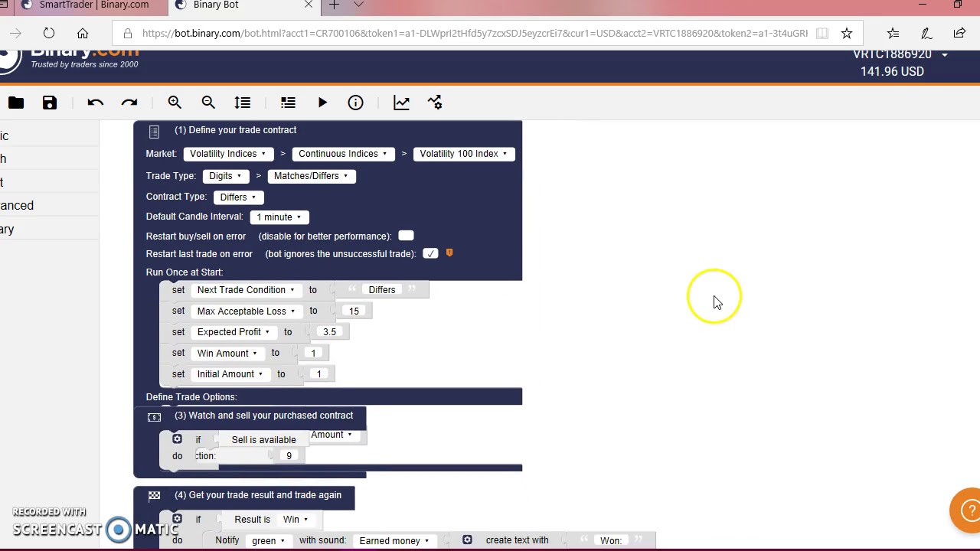The height and width of the screenshot is (551, 980).
Task: Click the orange warning icon beside restart last trade
Action: (449, 253)
